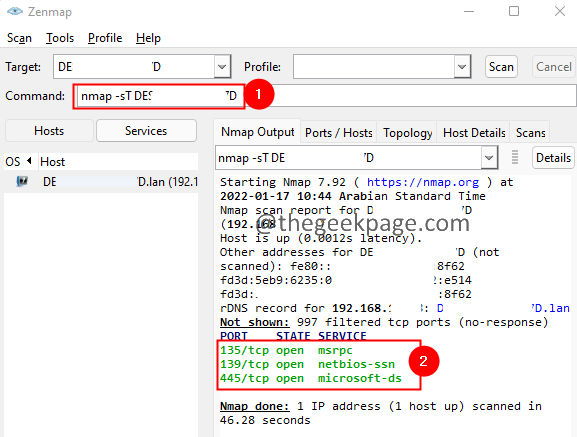Click the Target input field

[x=134, y=67]
